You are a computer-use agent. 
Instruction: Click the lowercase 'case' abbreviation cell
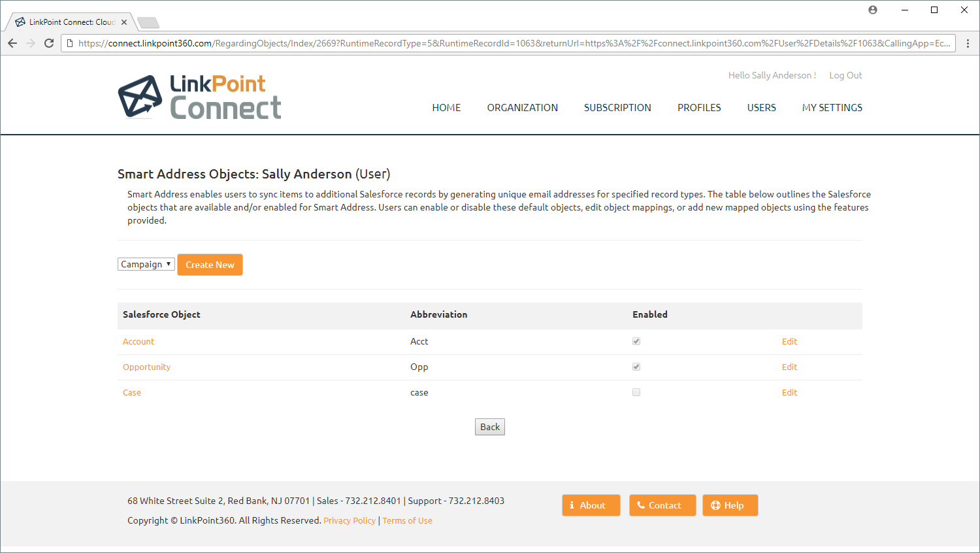click(x=419, y=392)
